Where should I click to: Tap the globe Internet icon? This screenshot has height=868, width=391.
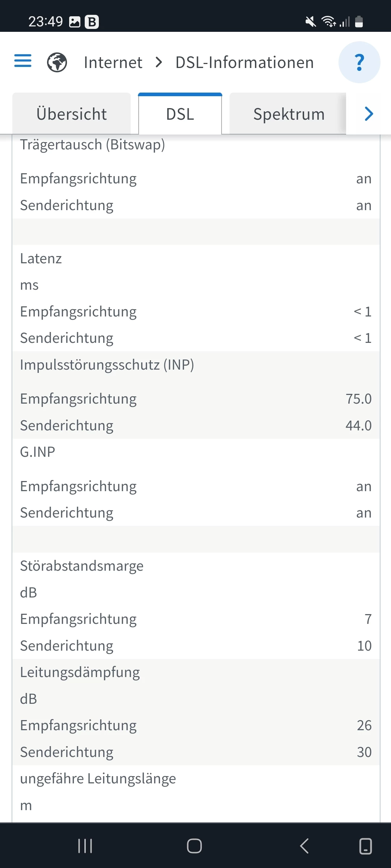[57, 62]
